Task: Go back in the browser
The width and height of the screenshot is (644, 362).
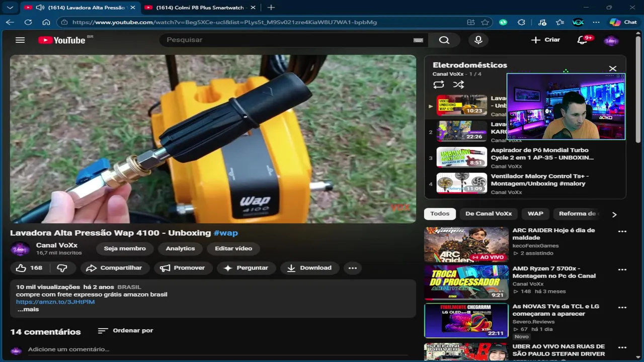Action: tap(10, 22)
